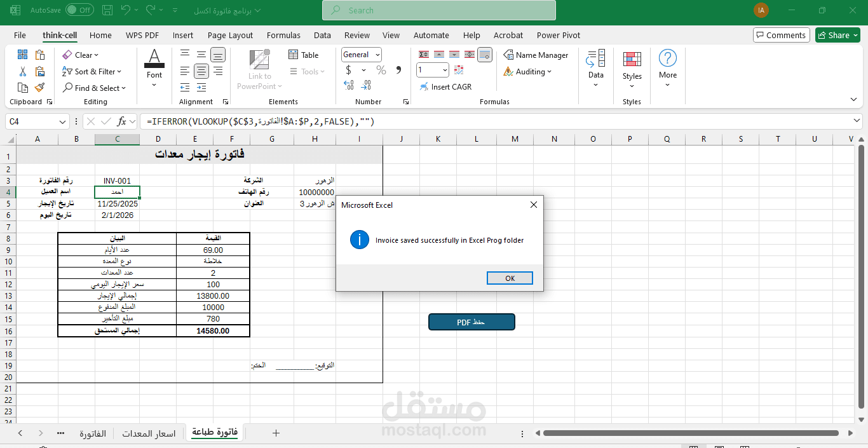Open Find & Select dropdown
This screenshot has width=868, height=448.
click(x=95, y=88)
